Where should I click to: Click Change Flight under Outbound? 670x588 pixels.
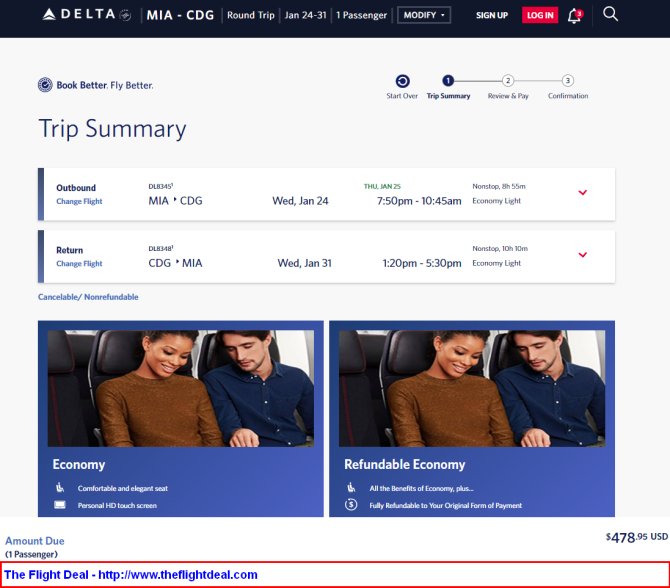pos(79,201)
